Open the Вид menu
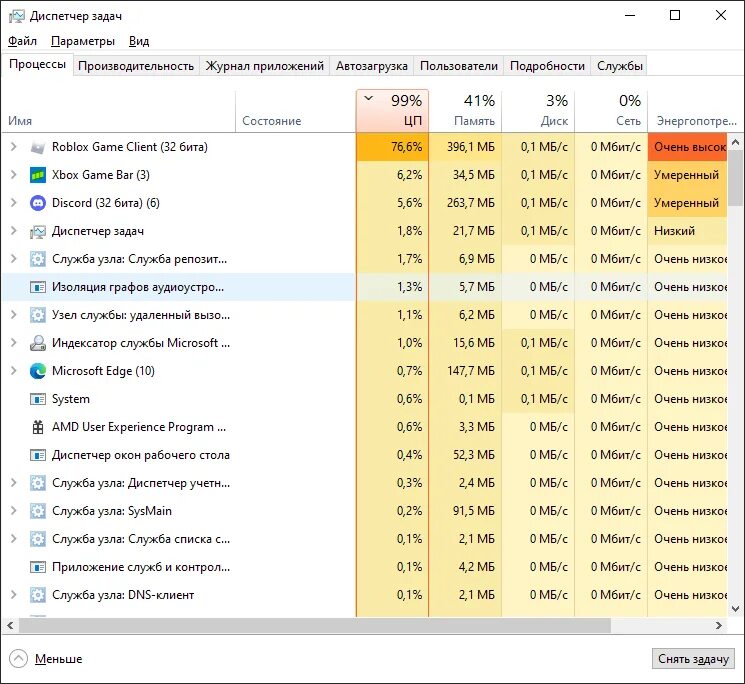 coord(139,41)
